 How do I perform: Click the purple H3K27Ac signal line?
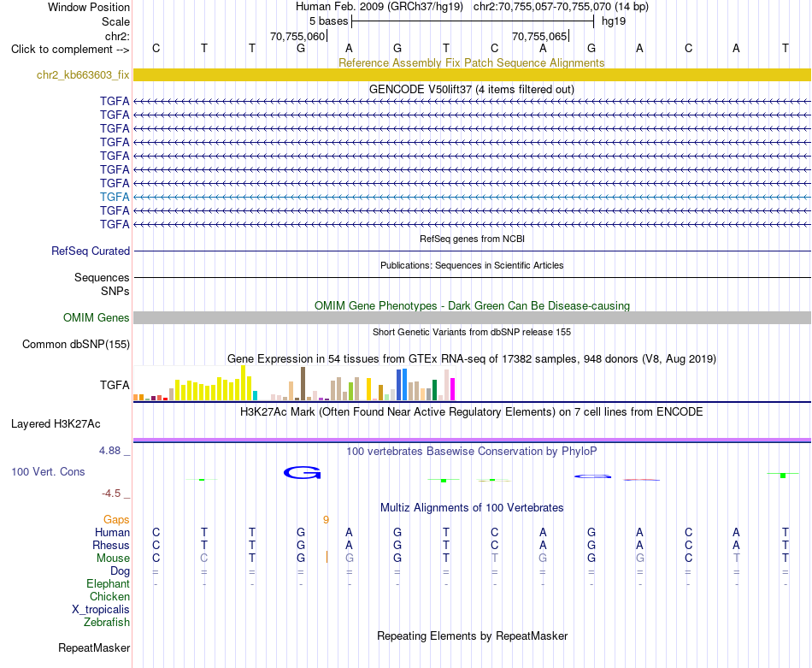pyautogui.click(x=472, y=440)
